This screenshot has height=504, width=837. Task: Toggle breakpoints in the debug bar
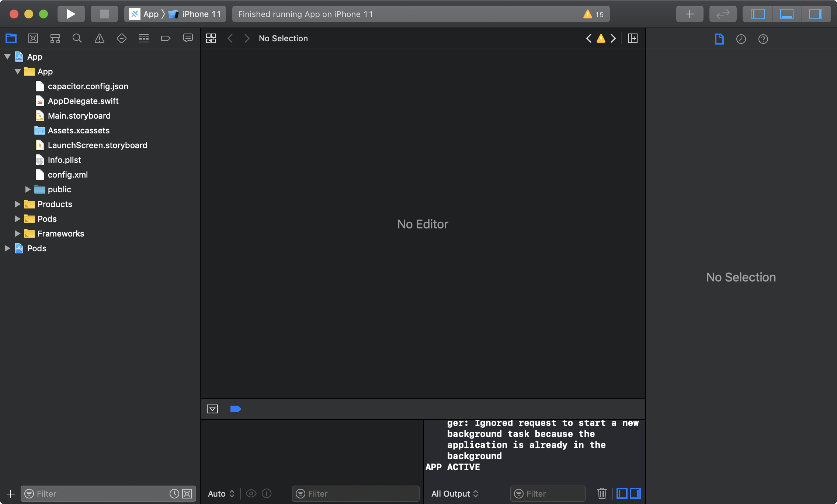pos(235,409)
